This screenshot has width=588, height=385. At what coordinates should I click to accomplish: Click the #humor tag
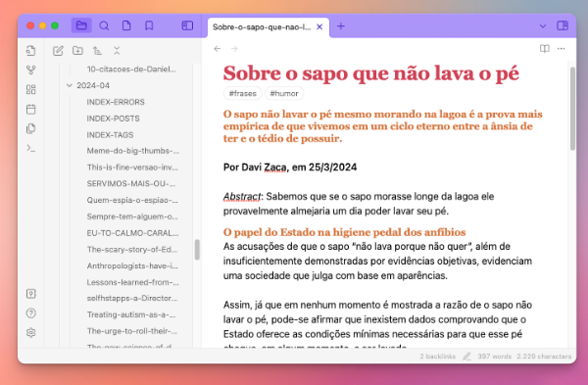pyautogui.click(x=284, y=93)
